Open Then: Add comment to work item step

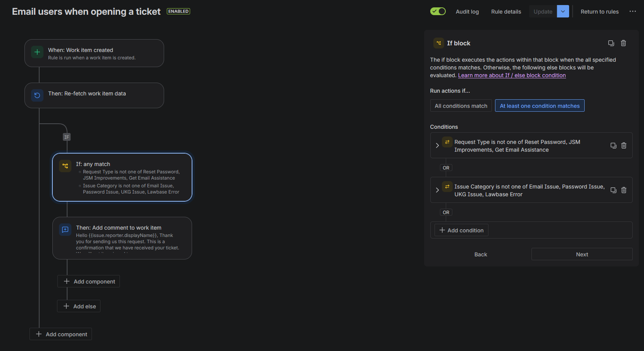click(122, 238)
